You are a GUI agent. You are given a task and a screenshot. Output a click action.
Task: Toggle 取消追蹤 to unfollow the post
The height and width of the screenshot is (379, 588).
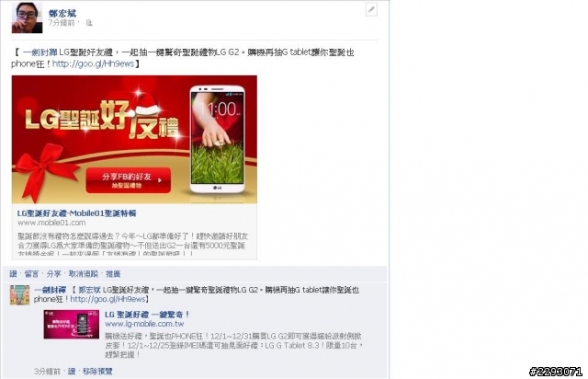(x=84, y=274)
